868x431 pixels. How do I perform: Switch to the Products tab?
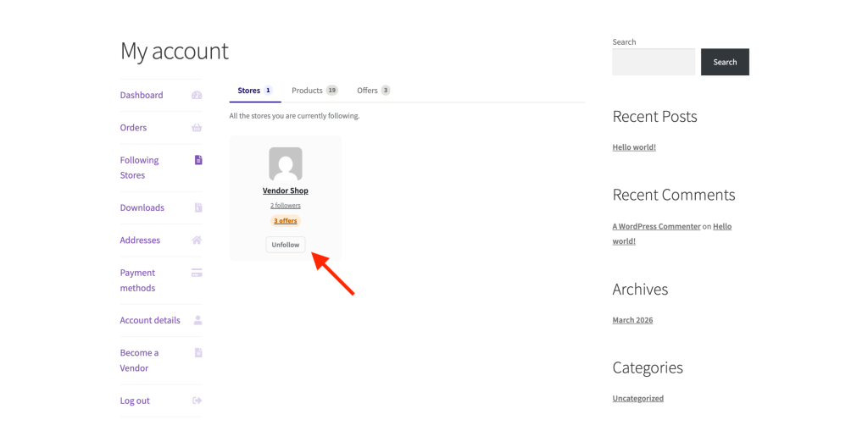[314, 91]
